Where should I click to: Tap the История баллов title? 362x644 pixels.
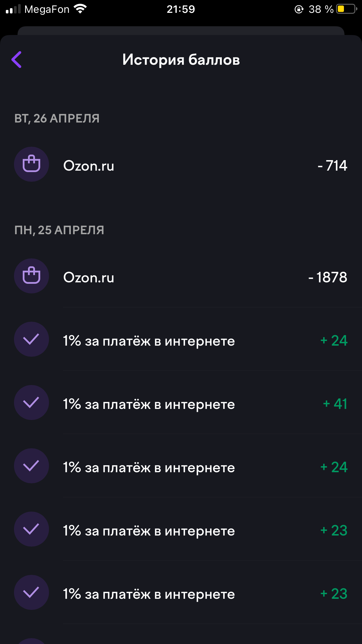pos(181,60)
